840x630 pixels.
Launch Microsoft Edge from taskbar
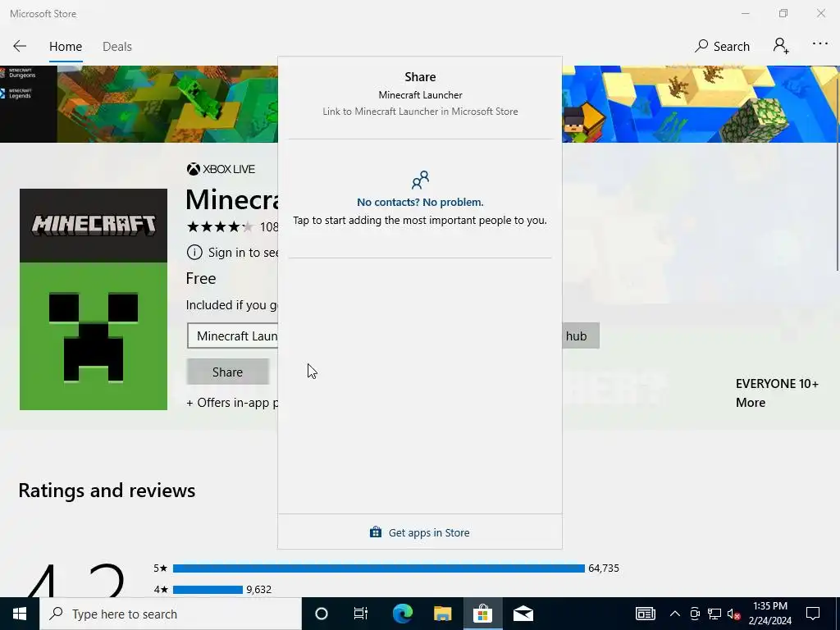[x=403, y=614]
